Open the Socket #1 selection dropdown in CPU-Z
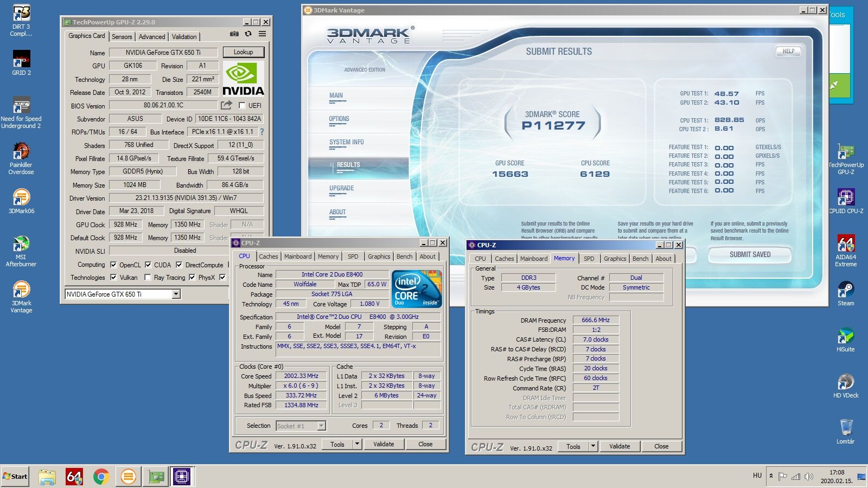Screen dimensions: 868x488 [321, 426]
